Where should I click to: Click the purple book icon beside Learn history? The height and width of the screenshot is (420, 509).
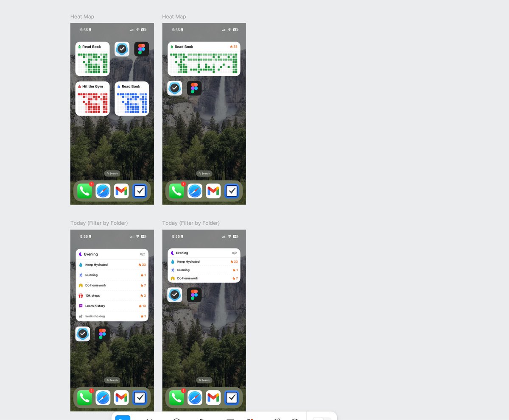(81, 306)
